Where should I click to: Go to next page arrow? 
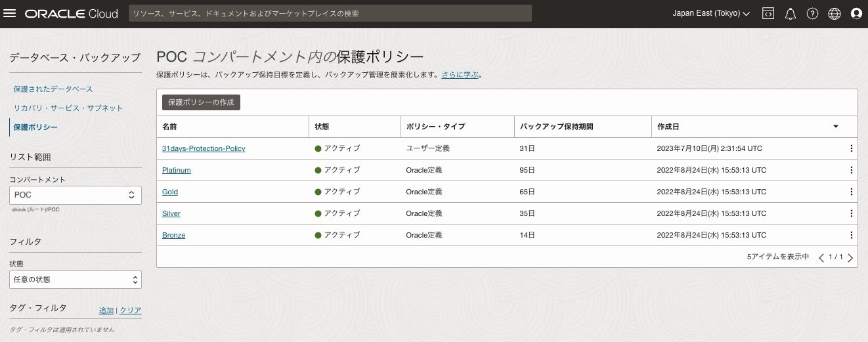tap(850, 257)
